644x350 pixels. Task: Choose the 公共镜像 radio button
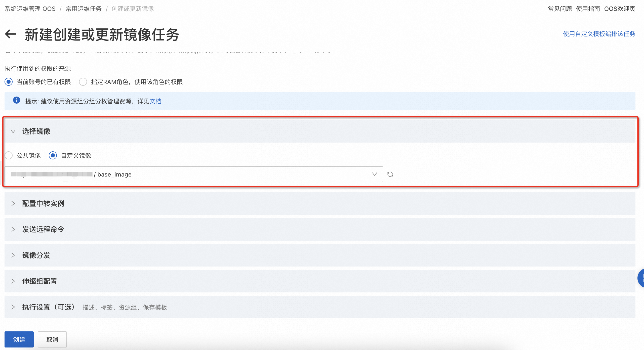click(x=9, y=156)
